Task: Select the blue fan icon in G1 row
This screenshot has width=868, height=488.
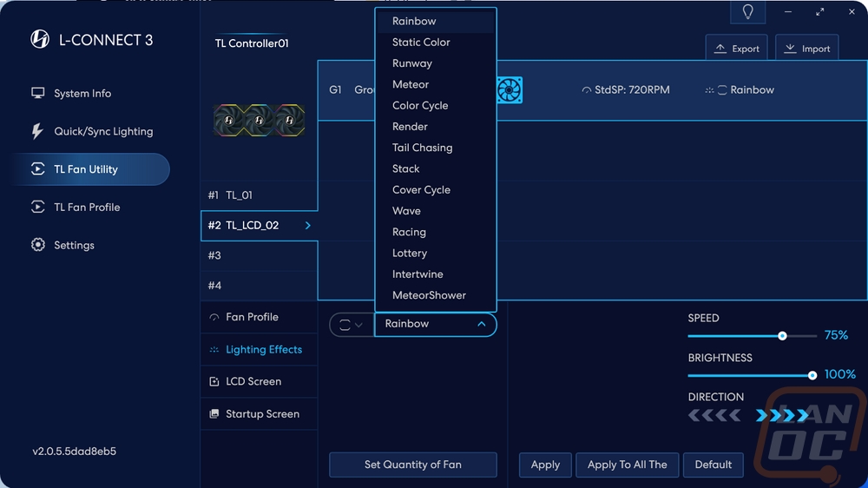Action: coord(510,89)
